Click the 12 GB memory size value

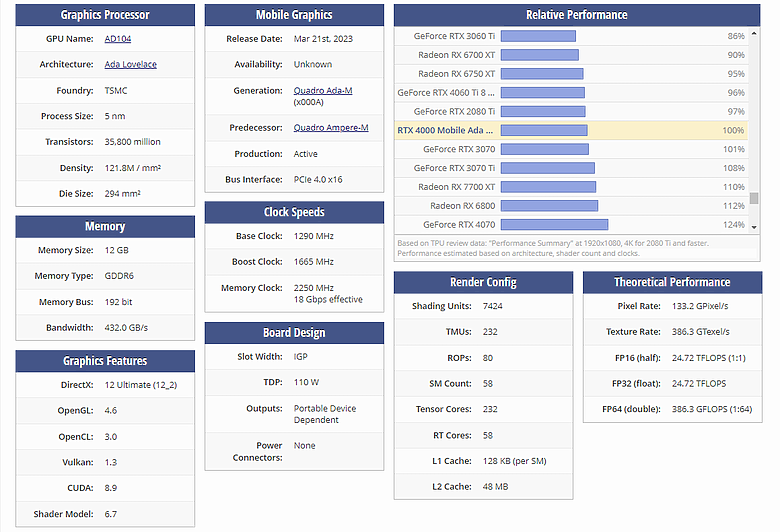(x=116, y=250)
